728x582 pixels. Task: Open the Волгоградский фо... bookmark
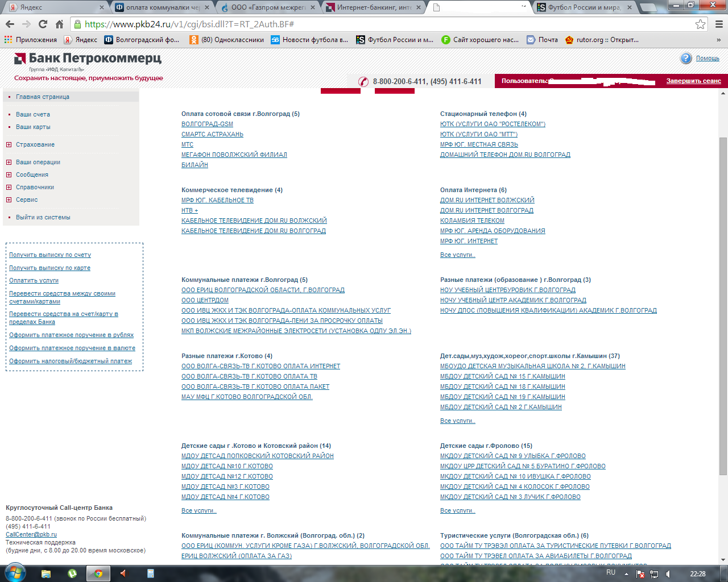142,40
